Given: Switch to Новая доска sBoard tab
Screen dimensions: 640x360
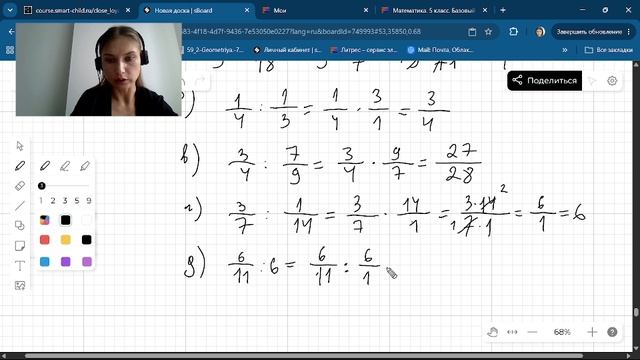Looking at the screenshot, I should point(196,10).
